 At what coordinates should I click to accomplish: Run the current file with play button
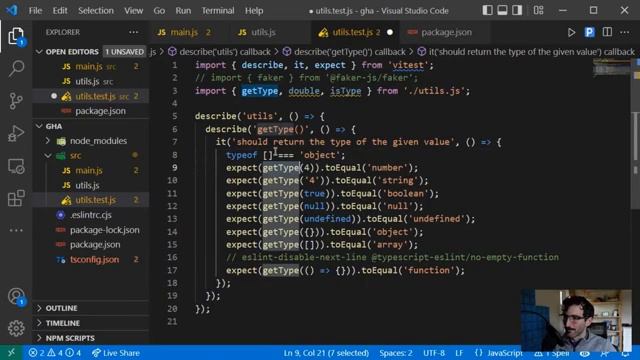pyautogui.click(x=571, y=32)
